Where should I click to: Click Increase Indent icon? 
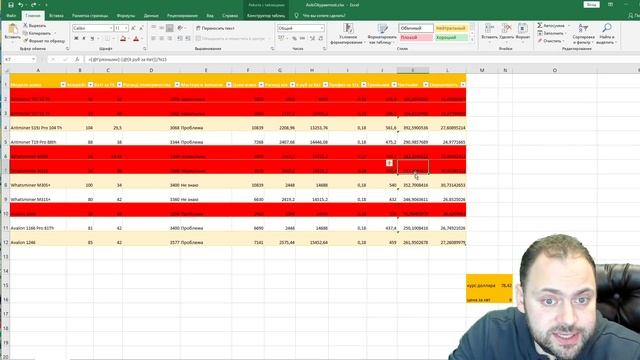[x=188, y=38]
